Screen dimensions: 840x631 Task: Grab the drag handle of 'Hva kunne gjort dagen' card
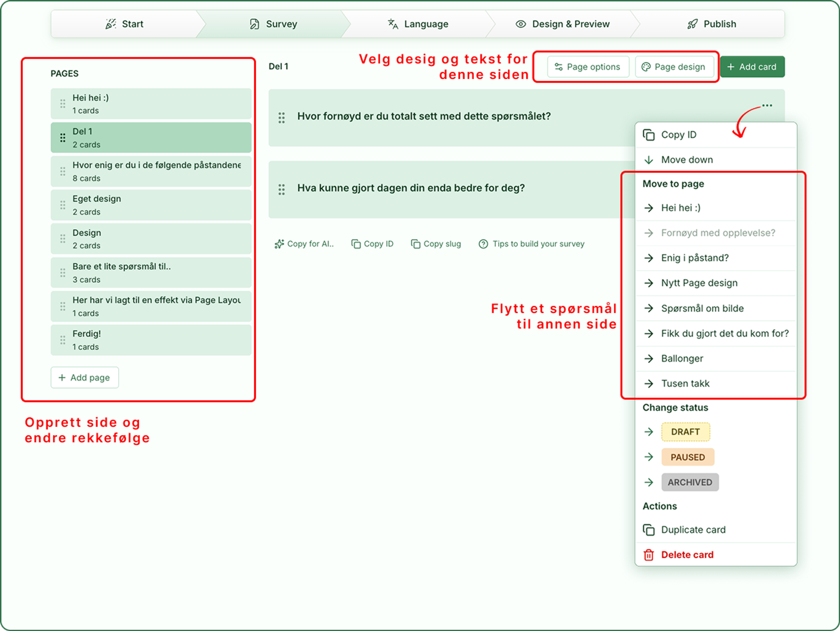pos(281,189)
